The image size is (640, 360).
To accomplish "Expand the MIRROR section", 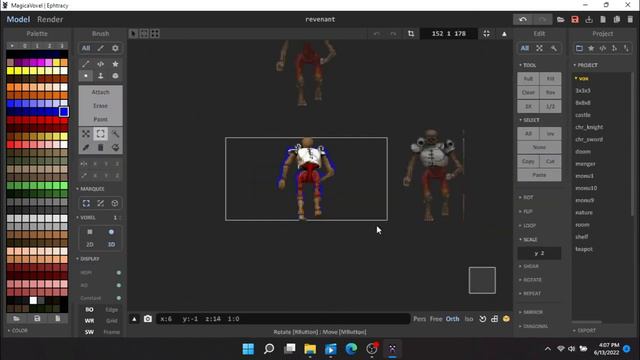I will coord(531,312).
